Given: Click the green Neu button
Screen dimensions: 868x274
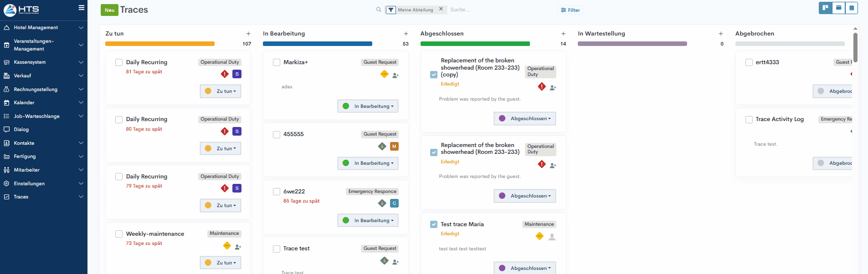Looking at the screenshot, I should tap(109, 10).
